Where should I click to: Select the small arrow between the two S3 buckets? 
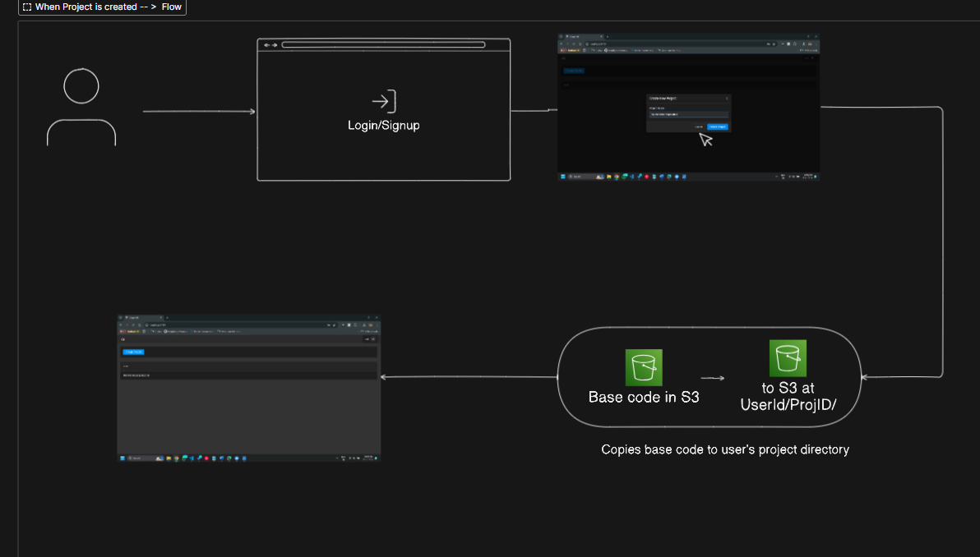pyautogui.click(x=713, y=378)
